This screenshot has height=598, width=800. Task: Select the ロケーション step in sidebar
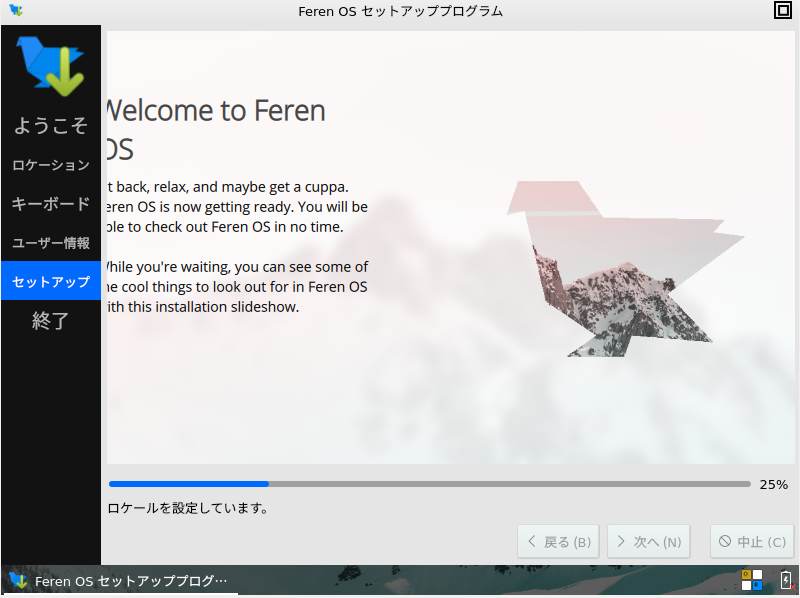click(x=51, y=165)
